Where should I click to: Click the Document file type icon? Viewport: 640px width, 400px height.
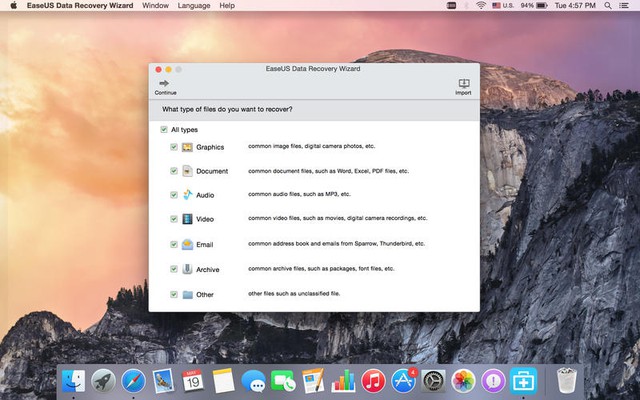(x=187, y=171)
